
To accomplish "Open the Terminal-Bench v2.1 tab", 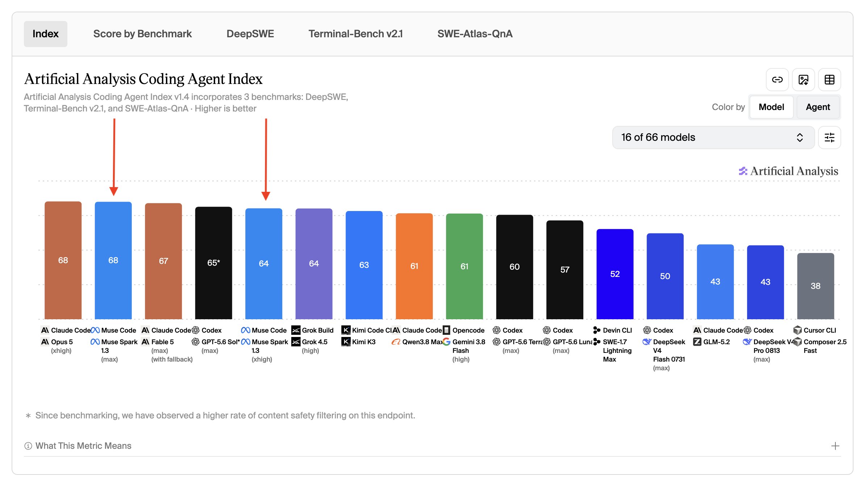I will click(355, 34).
